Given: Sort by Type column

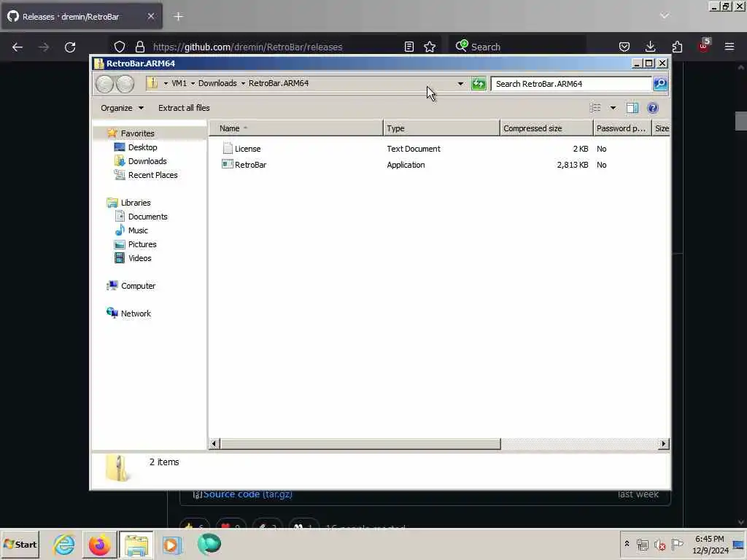Looking at the screenshot, I should [441, 128].
